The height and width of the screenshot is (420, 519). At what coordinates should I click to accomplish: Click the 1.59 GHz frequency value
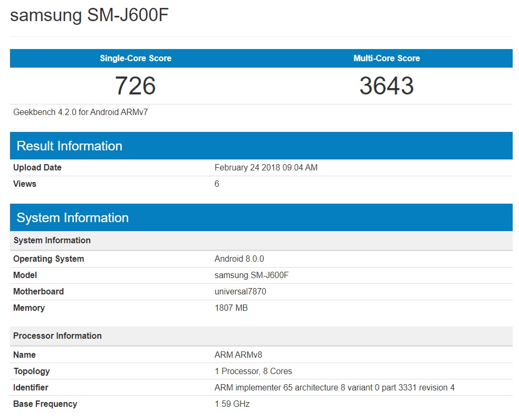pyautogui.click(x=232, y=404)
